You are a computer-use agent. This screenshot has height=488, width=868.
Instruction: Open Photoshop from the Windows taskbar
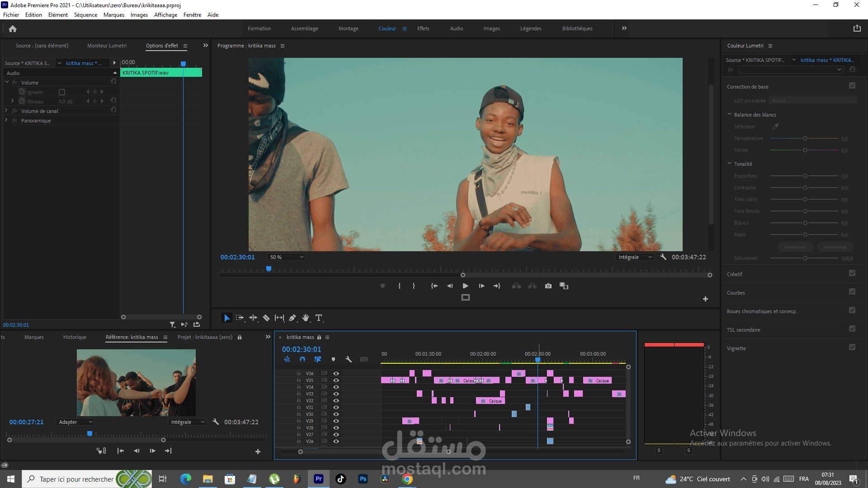(363, 479)
